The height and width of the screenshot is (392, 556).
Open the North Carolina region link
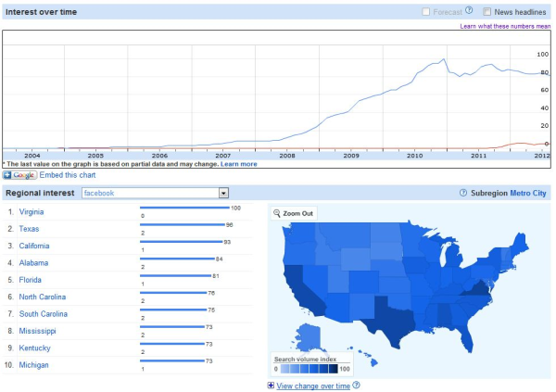pyautogui.click(x=43, y=297)
